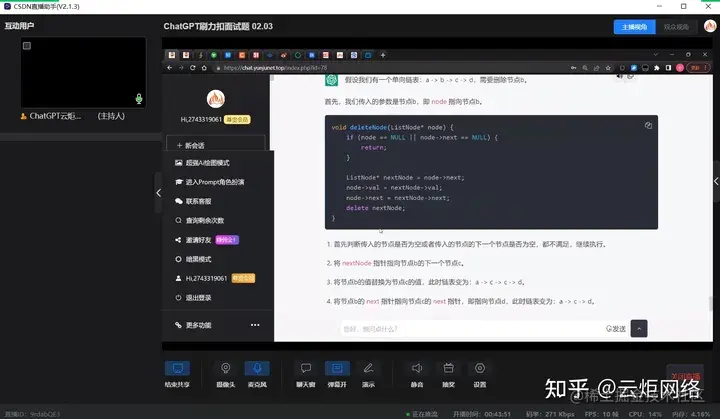Viewport: 720px width, 419px height.
Task: Click the ChatGPT avatar on the reply
Action: point(331,80)
